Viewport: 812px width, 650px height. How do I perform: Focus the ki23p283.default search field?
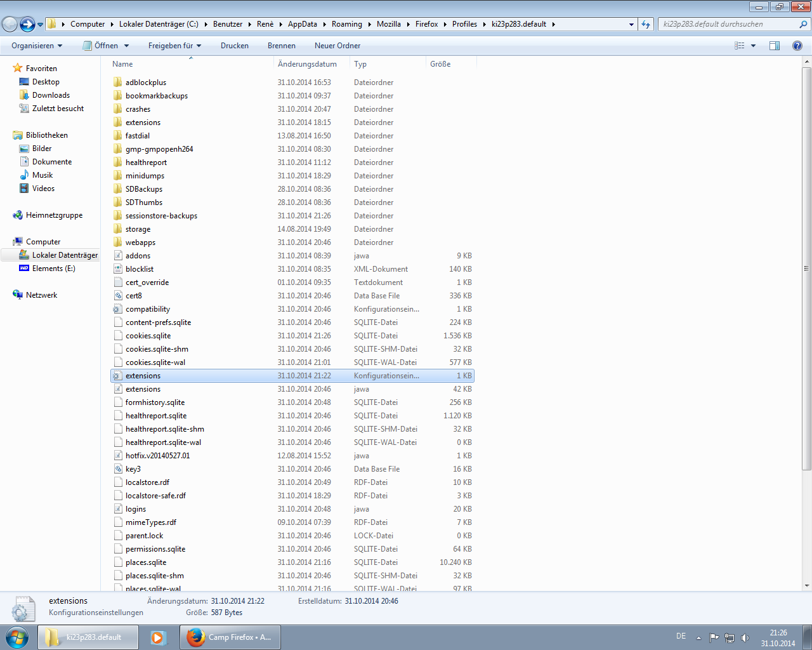pyautogui.click(x=728, y=24)
